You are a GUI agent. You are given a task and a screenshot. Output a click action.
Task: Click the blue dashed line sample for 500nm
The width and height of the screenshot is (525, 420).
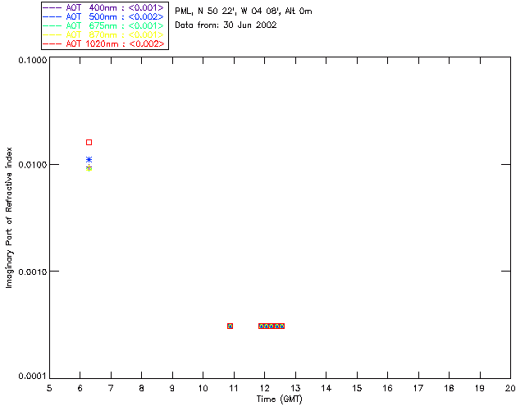coord(52,16)
